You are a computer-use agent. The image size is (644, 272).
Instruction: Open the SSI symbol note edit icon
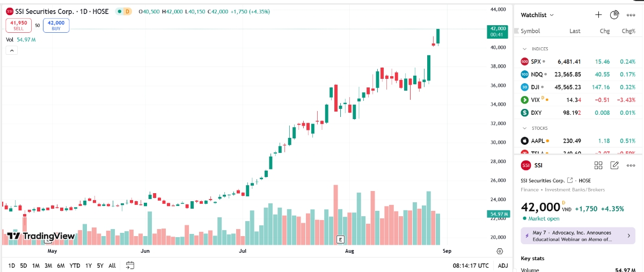615,165
